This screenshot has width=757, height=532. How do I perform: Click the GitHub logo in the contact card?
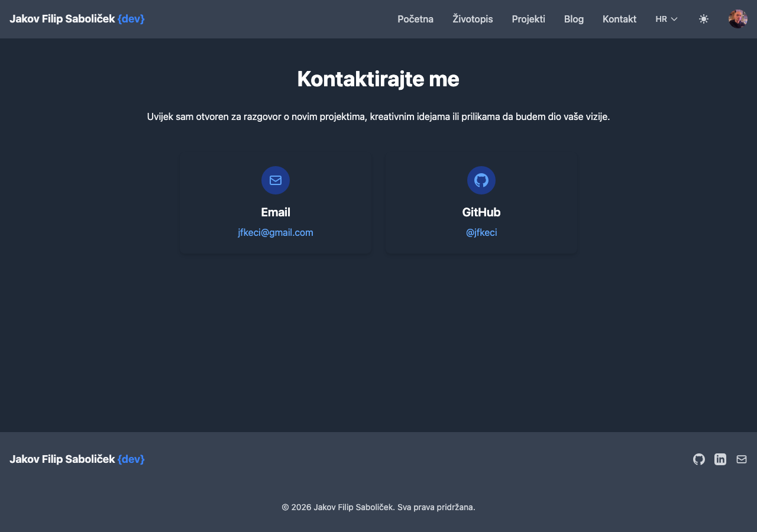(481, 180)
